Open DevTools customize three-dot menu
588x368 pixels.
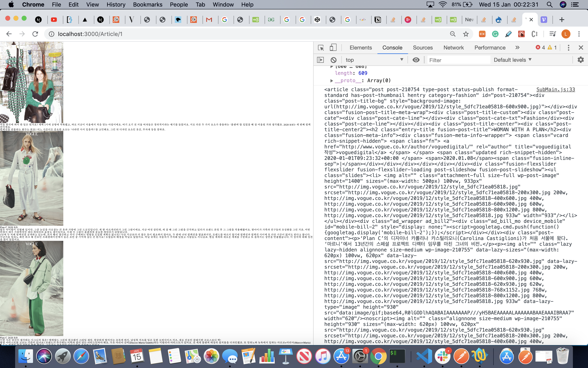point(568,48)
